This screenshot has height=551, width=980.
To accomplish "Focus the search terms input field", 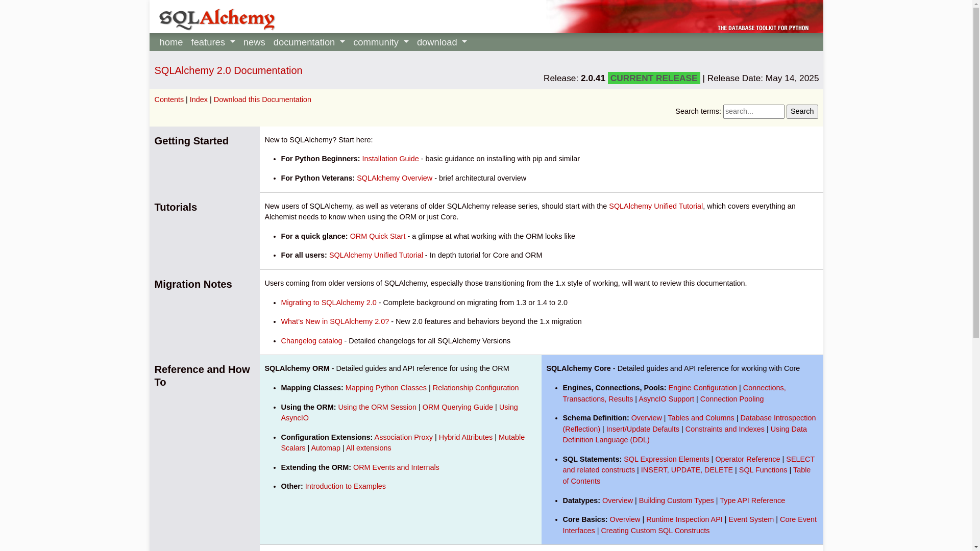I will click(x=753, y=112).
